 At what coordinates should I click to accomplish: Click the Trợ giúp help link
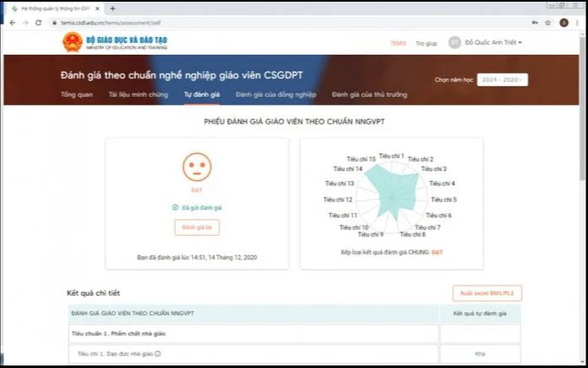[x=426, y=44]
